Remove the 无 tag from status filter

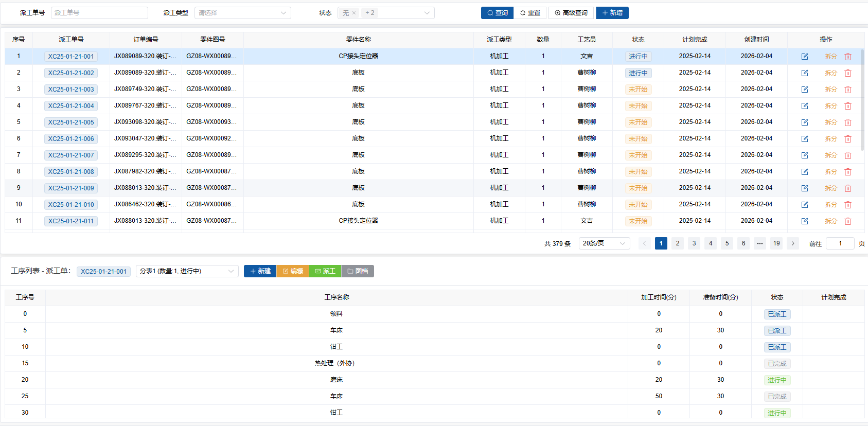coord(354,13)
